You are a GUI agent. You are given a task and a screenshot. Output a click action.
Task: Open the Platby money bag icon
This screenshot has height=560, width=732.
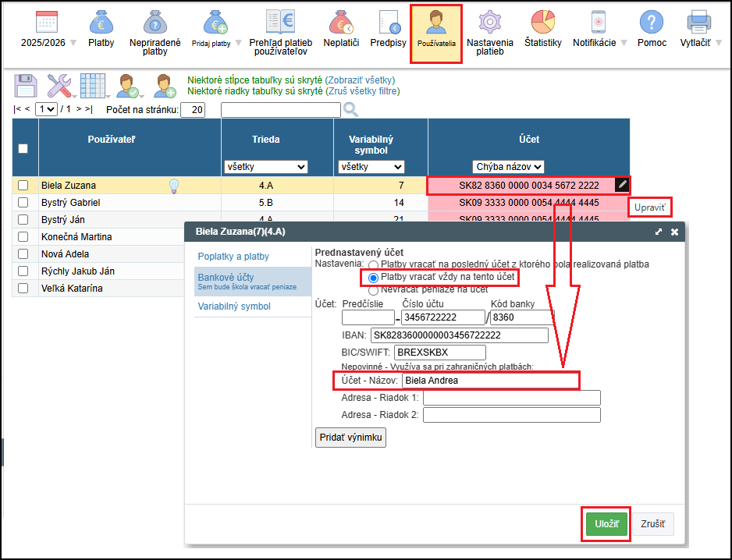tap(101, 23)
